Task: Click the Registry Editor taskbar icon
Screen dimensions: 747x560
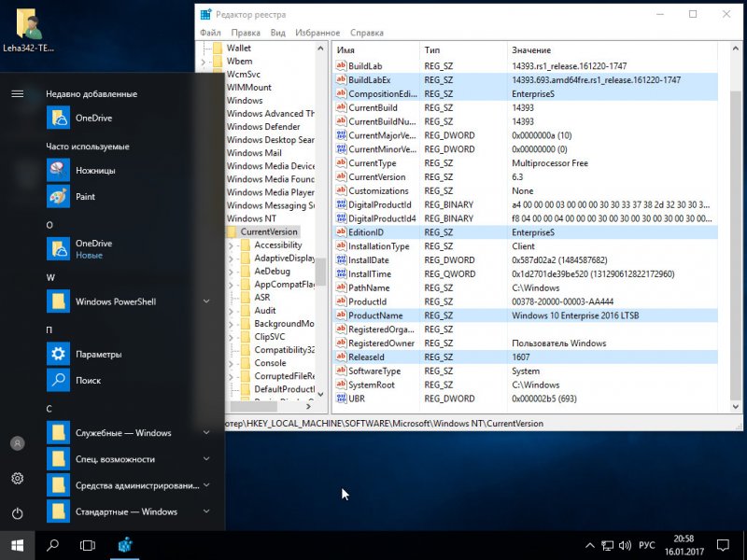Action: pyautogui.click(x=125, y=545)
